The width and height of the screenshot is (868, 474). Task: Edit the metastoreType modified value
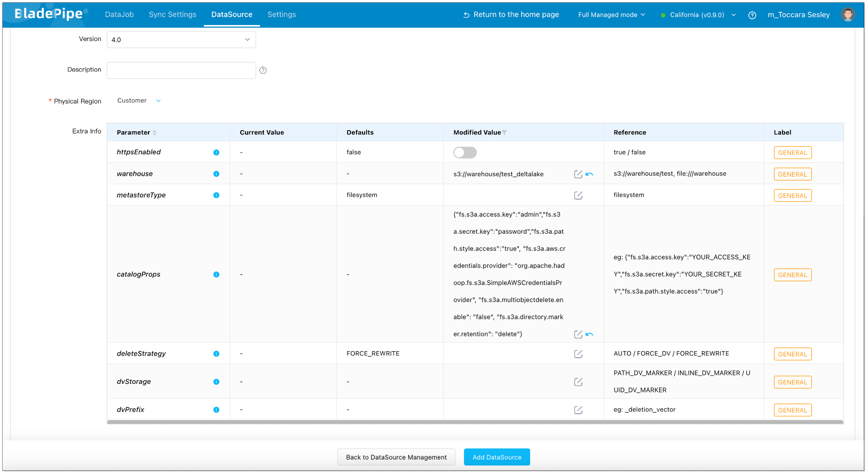point(578,195)
